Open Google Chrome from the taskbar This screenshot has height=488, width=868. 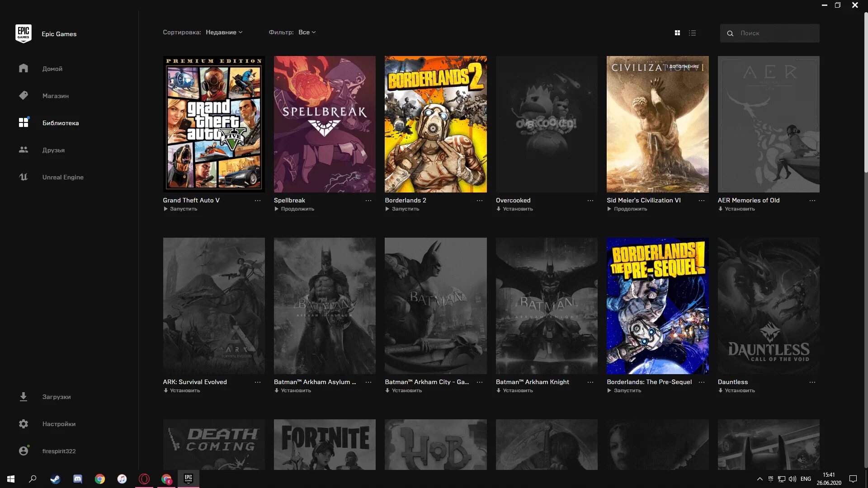[100, 479]
